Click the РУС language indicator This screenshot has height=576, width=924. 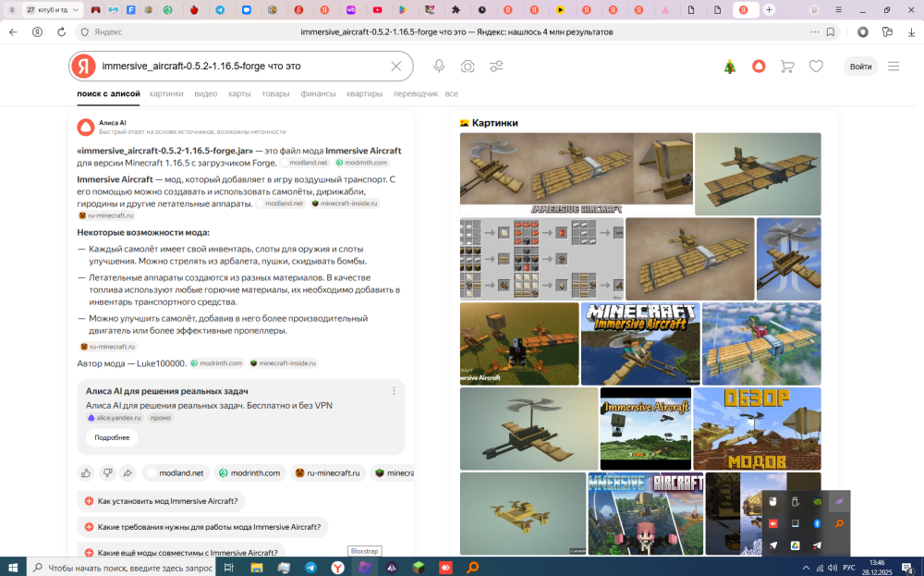[x=849, y=568]
